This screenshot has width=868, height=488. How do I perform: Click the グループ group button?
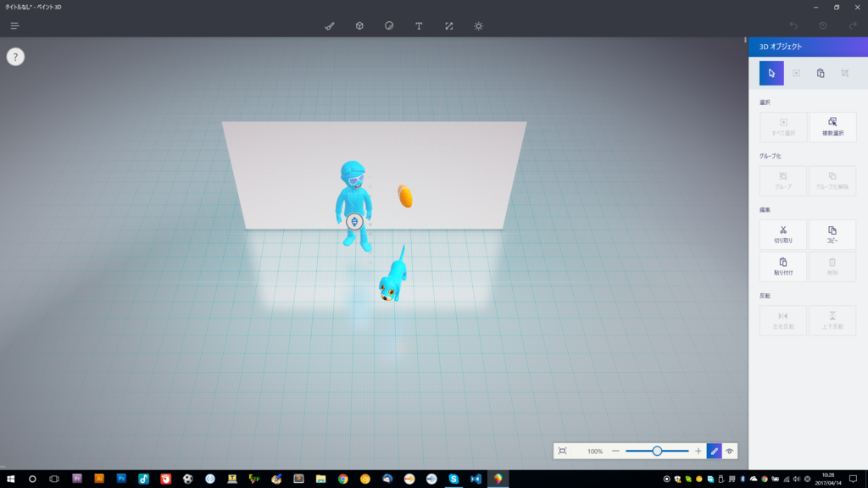783,181
